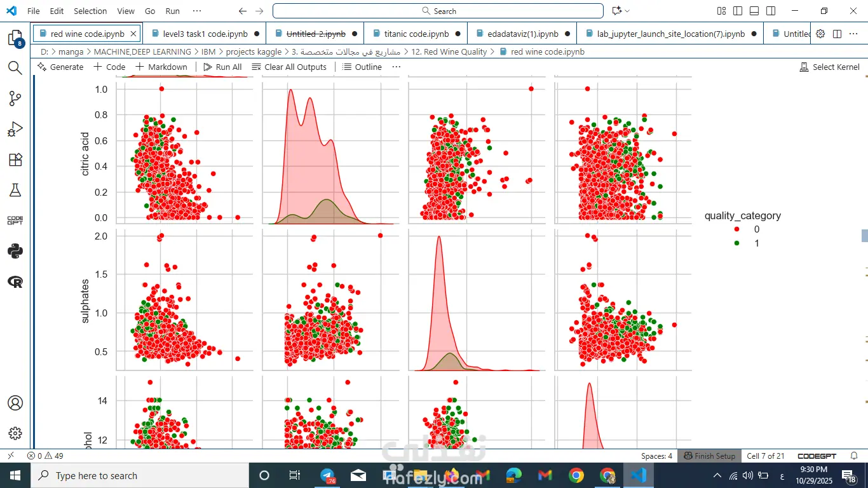Open the 'IBM' breadcrumb dropdown
This screenshot has height=488, width=868.
(x=208, y=51)
